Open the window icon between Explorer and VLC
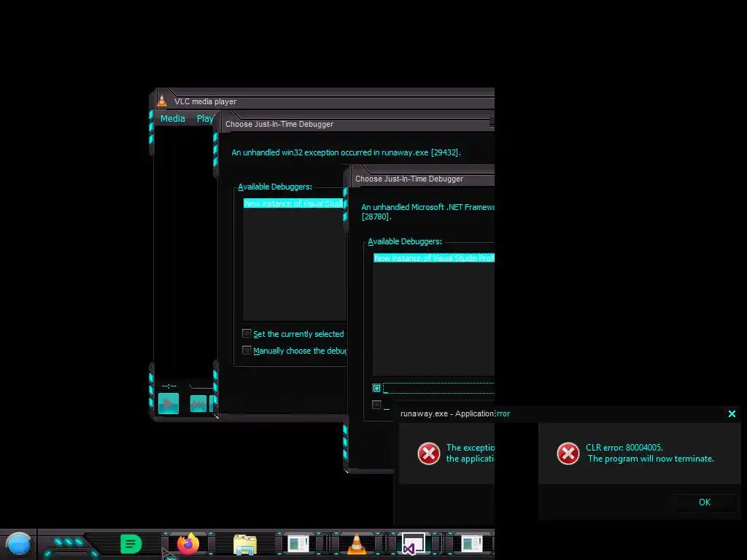 [298, 544]
